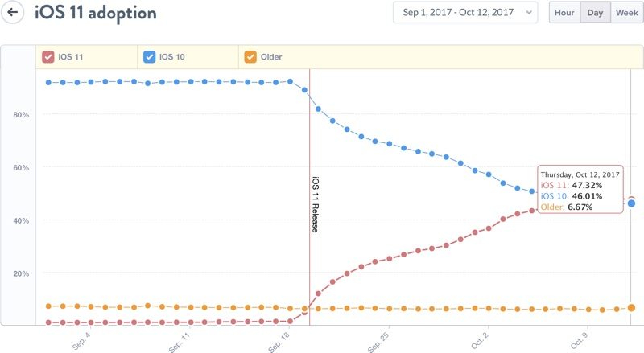
Task: Switch to Week granularity
Action: [x=626, y=13]
